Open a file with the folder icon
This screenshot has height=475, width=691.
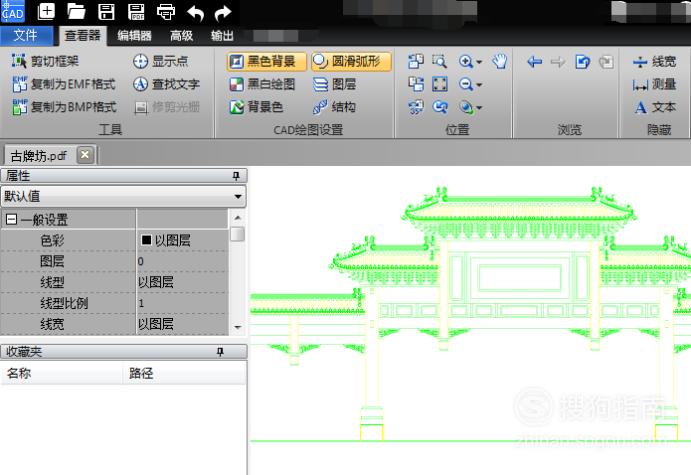tap(76, 11)
